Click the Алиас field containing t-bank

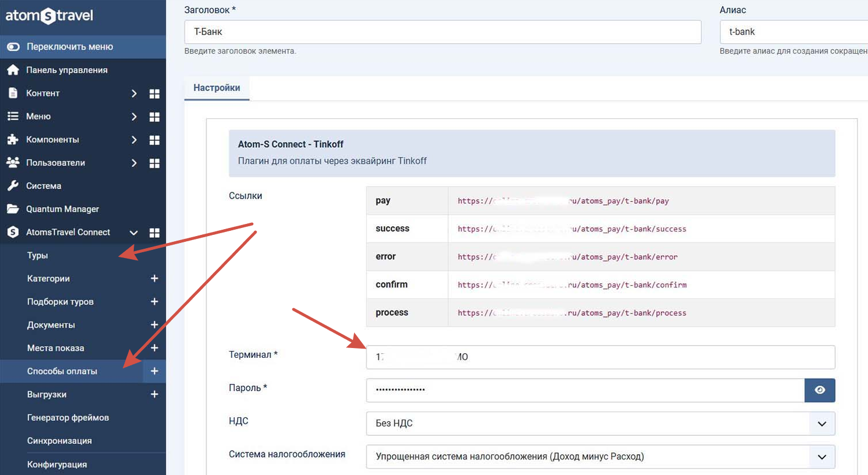pos(794,32)
